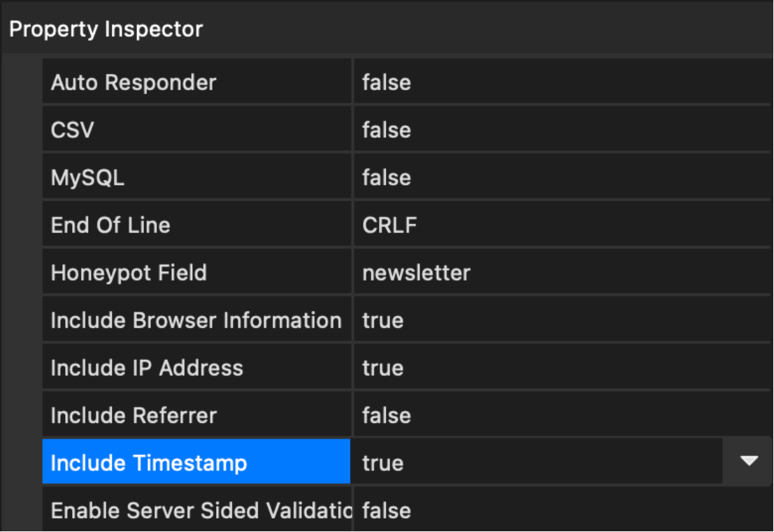
Task: Click the Property Inspector panel title
Action: (x=106, y=29)
